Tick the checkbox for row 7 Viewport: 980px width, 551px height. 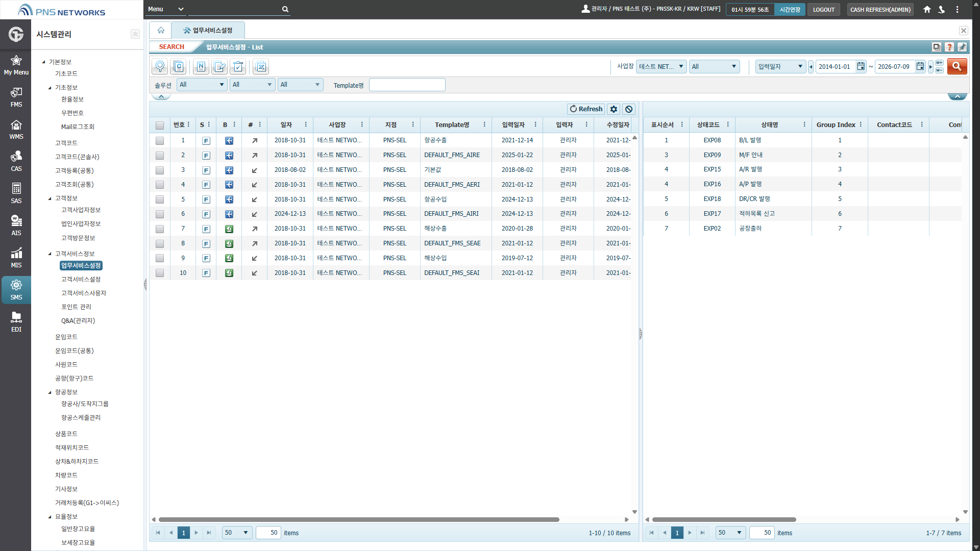point(160,229)
